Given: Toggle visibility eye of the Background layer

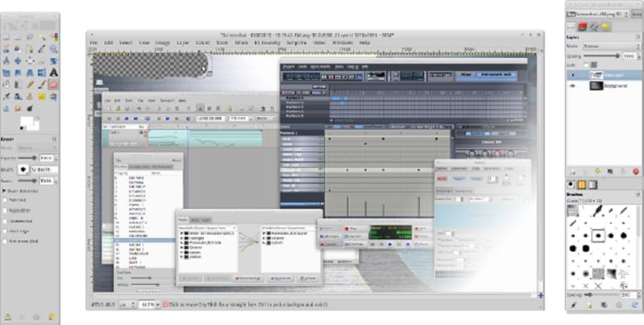Looking at the screenshot, I should click(x=573, y=85).
